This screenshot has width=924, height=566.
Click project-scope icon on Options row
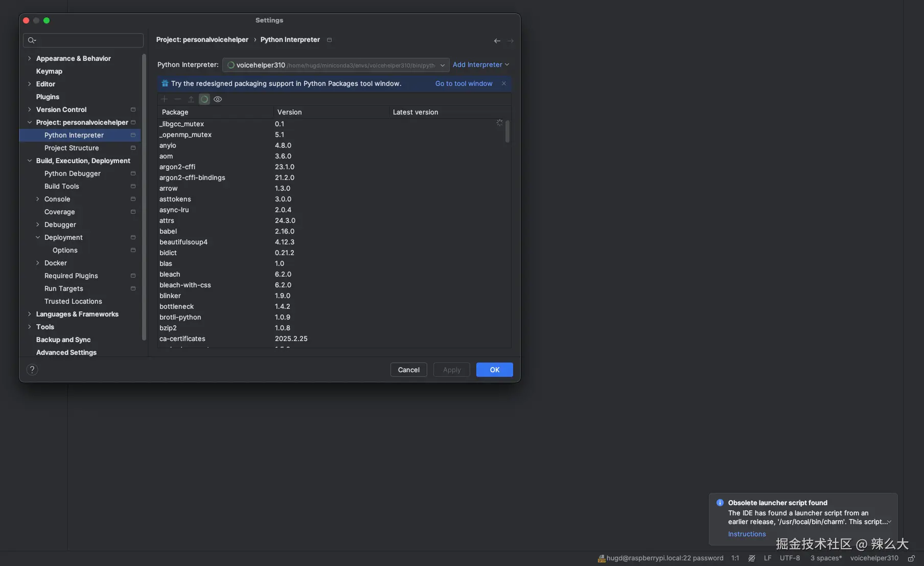(133, 250)
